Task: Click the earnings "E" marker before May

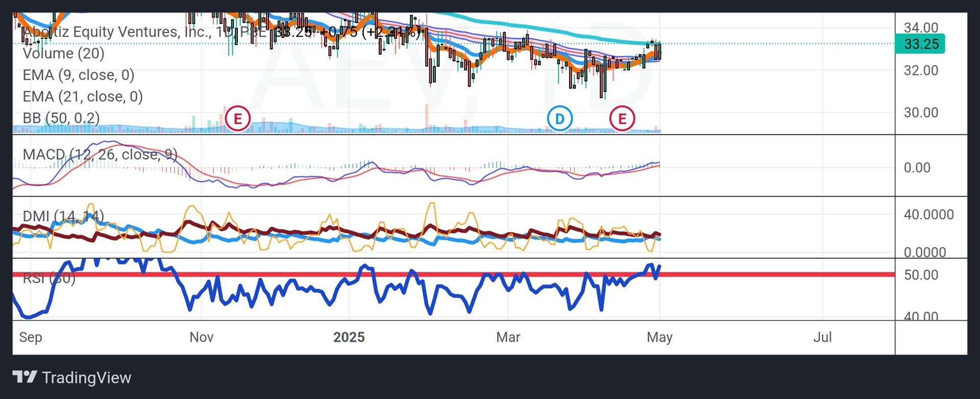Action: tap(622, 118)
